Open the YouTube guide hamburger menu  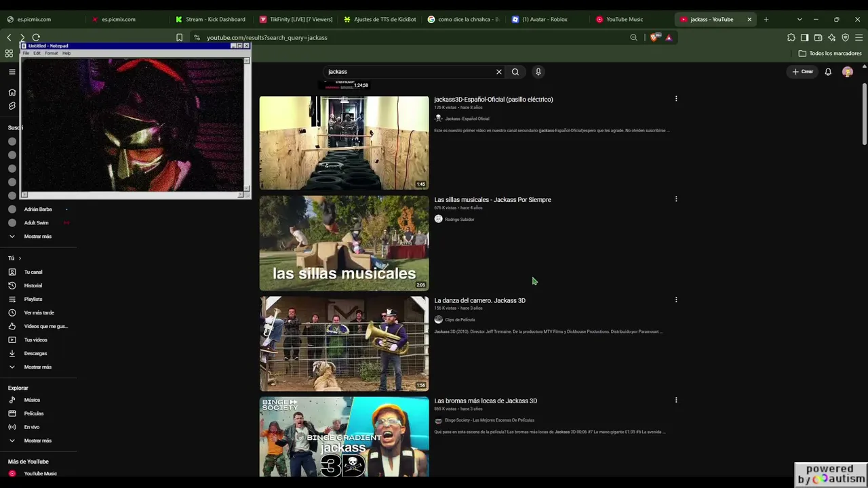pos(12,72)
